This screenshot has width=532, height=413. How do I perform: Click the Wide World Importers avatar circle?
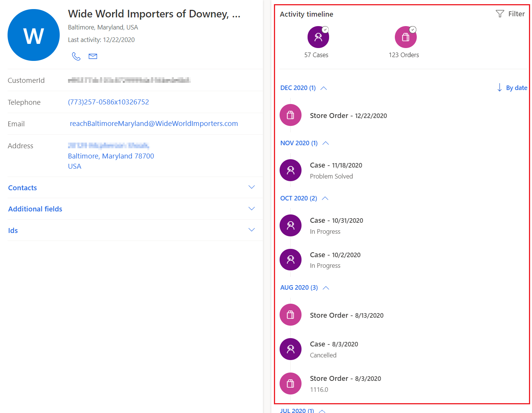pyautogui.click(x=34, y=35)
